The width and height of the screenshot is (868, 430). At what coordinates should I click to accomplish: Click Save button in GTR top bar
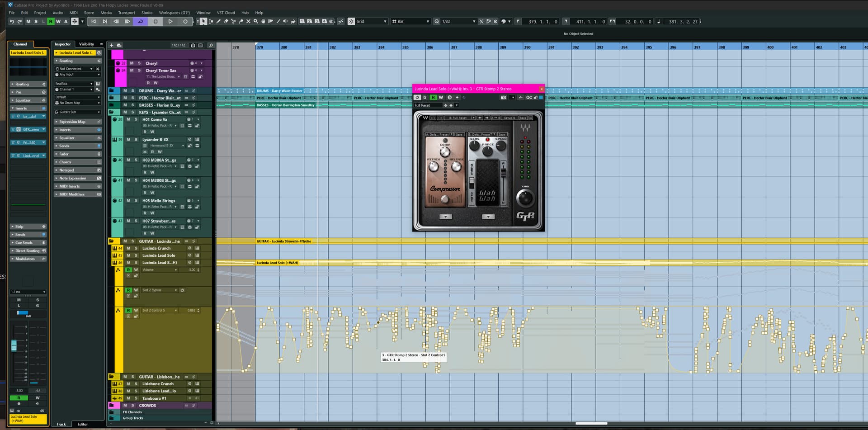click(x=523, y=118)
